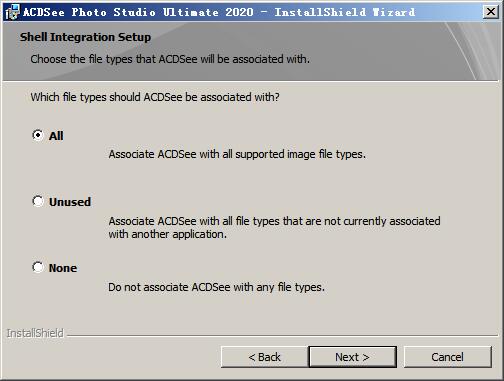
Task: Close the InstallShield Wizard window
Action: click(x=491, y=12)
